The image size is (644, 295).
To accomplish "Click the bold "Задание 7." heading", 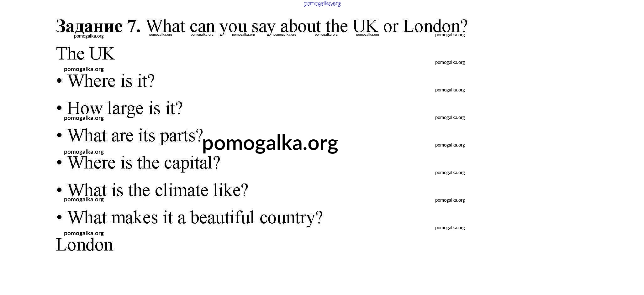I will [98, 26].
